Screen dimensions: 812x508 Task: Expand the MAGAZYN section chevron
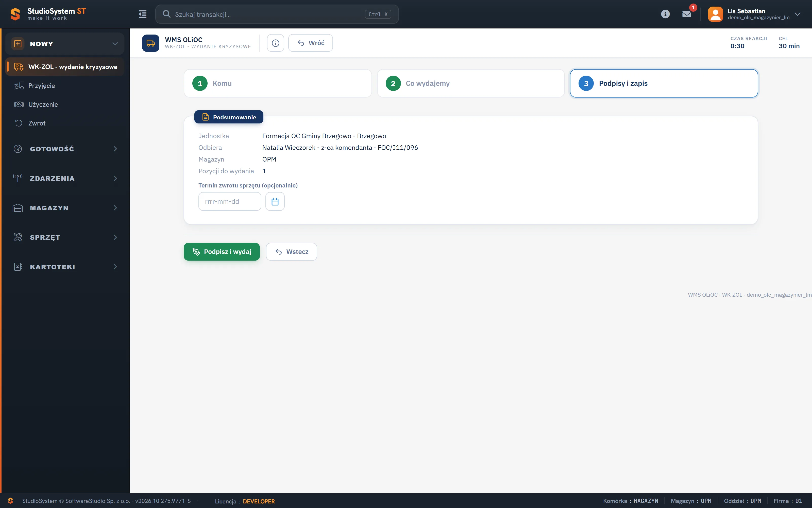click(115, 208)
